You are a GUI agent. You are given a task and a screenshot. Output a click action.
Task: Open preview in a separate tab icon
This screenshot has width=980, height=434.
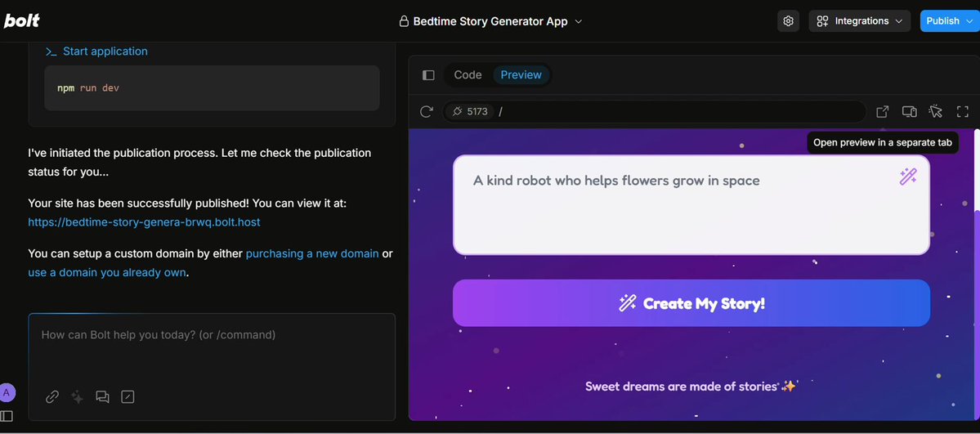click(883, 112)
